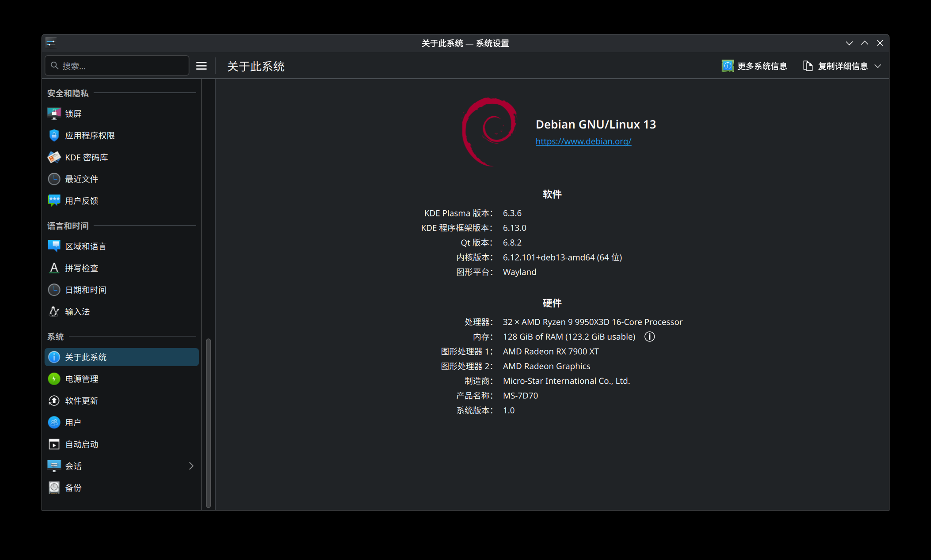Open 自动启动 settings entry
The width and height of the screenshot is (931, 560).
pyautogui.click(x=121, y=444)
